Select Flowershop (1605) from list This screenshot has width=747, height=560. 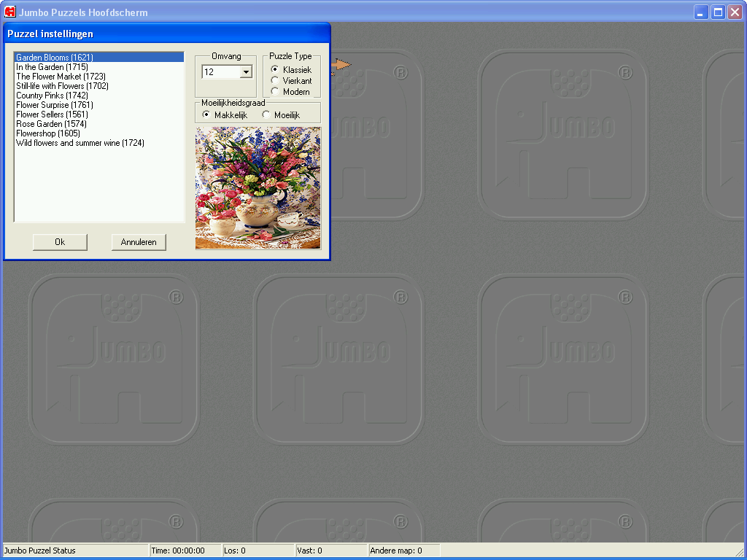99,133
